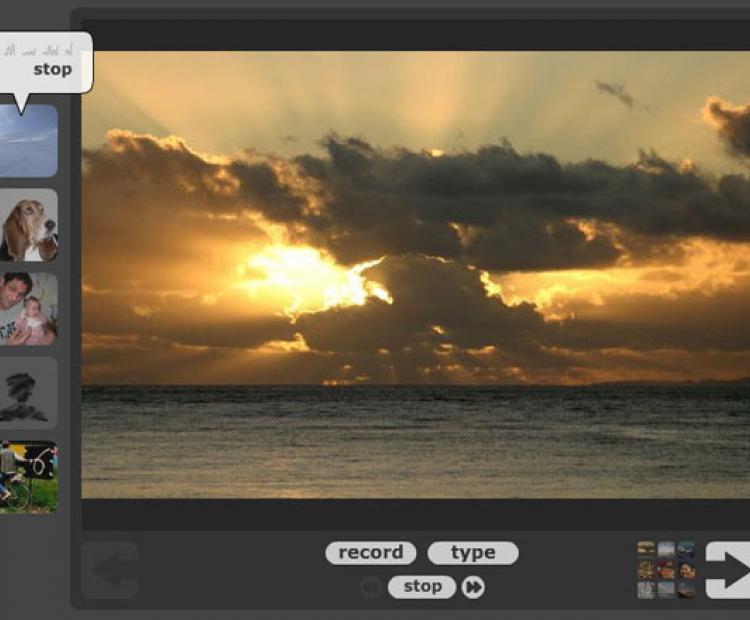750x620 pixels.
Task: Select the bicycle rider thumbnail
Action: point(28,477)
